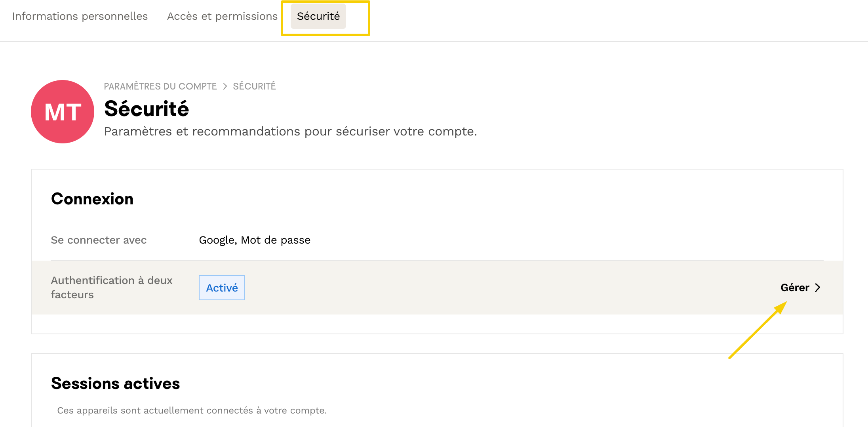Viewport: 868px width, 427px height.
Task: Click the yellow arrow annotation
Action: tap(757, 330)
